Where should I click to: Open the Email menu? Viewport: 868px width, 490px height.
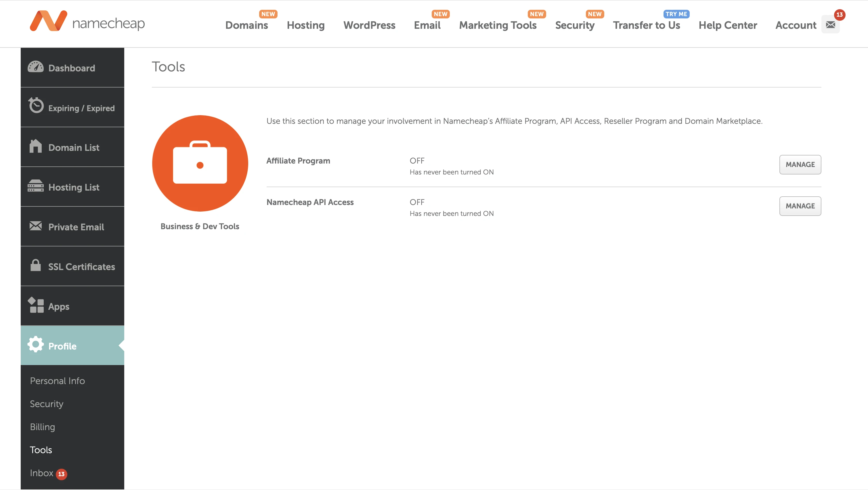(427, 25)
